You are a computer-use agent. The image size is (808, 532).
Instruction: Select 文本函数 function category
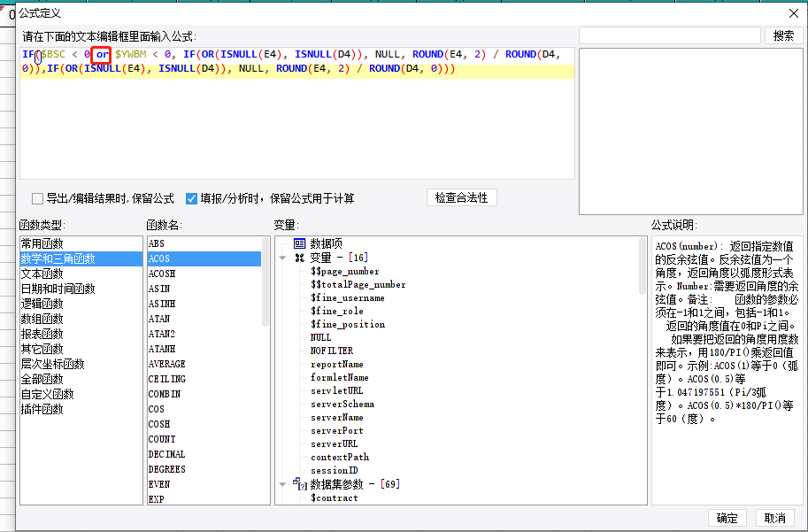pyautogui.click(x=42, y=274)
